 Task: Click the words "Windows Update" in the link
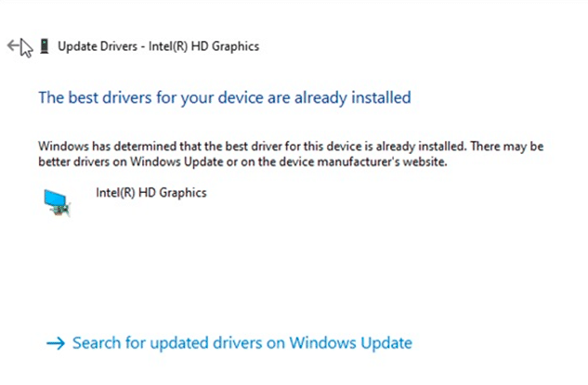pos(350,343)
